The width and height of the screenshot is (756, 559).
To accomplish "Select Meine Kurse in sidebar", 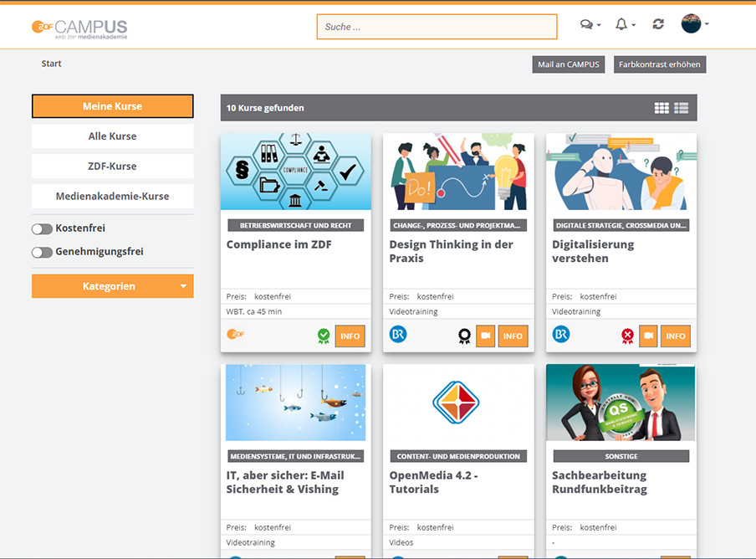I will (113, 106).
